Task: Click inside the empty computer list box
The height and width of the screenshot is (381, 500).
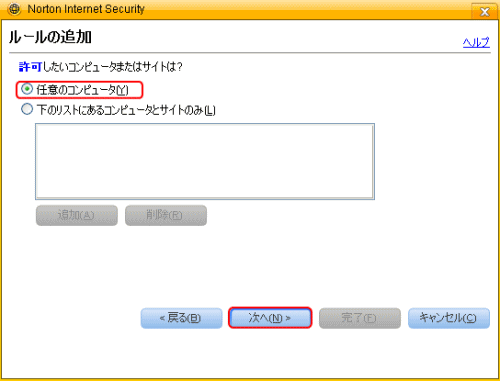Action: point(205,161)
